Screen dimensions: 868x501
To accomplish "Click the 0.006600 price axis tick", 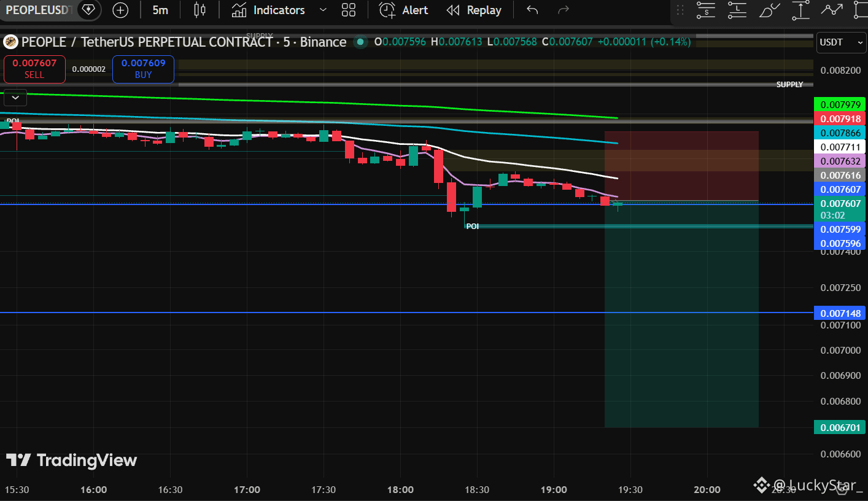I will (x=841, y=454).
